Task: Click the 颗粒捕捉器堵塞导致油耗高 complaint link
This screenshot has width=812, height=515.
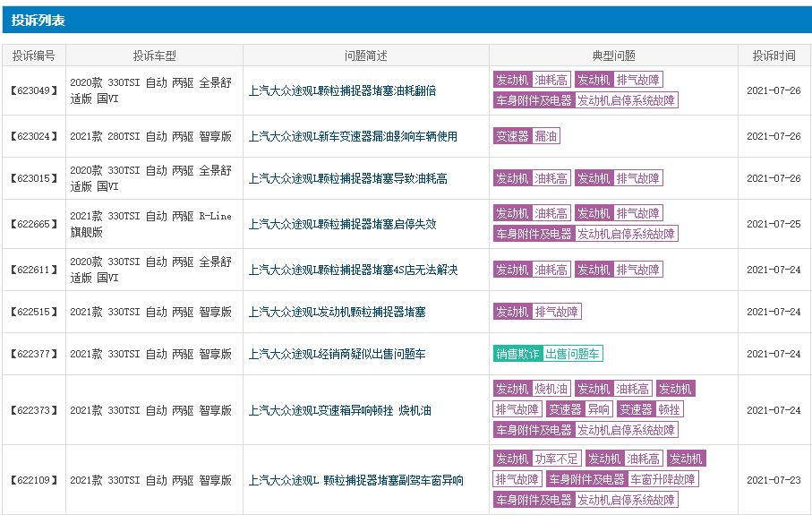Action: (x=347, y=178)
